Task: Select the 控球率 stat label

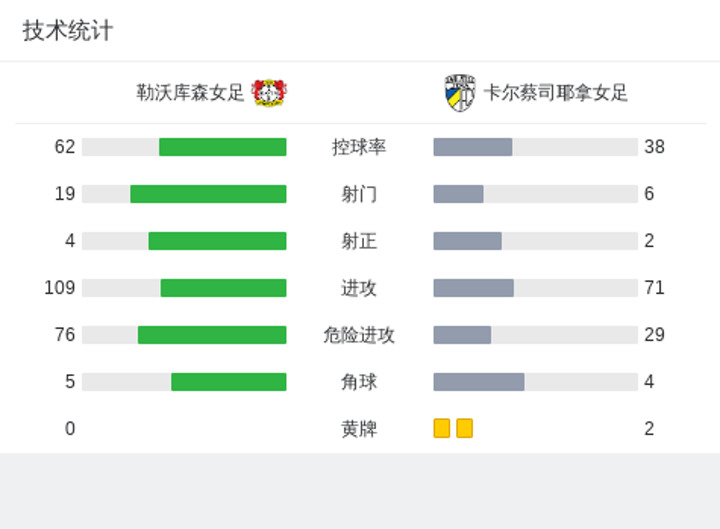Action: coord(359,147)
